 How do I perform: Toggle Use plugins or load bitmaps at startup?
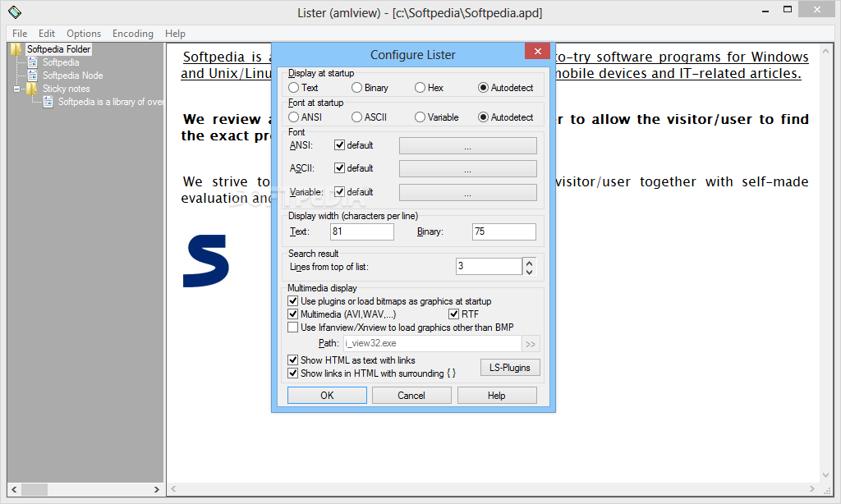coord(293,300)
